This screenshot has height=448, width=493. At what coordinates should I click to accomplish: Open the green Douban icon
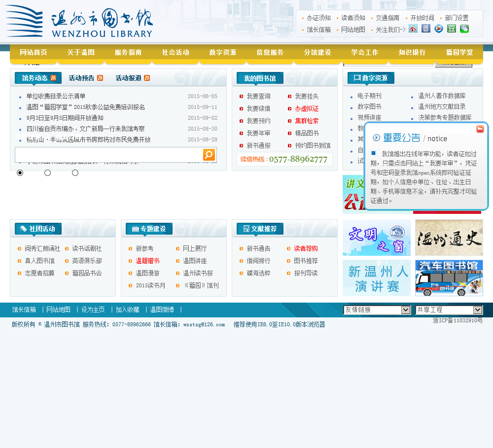[x=452, y=29]
